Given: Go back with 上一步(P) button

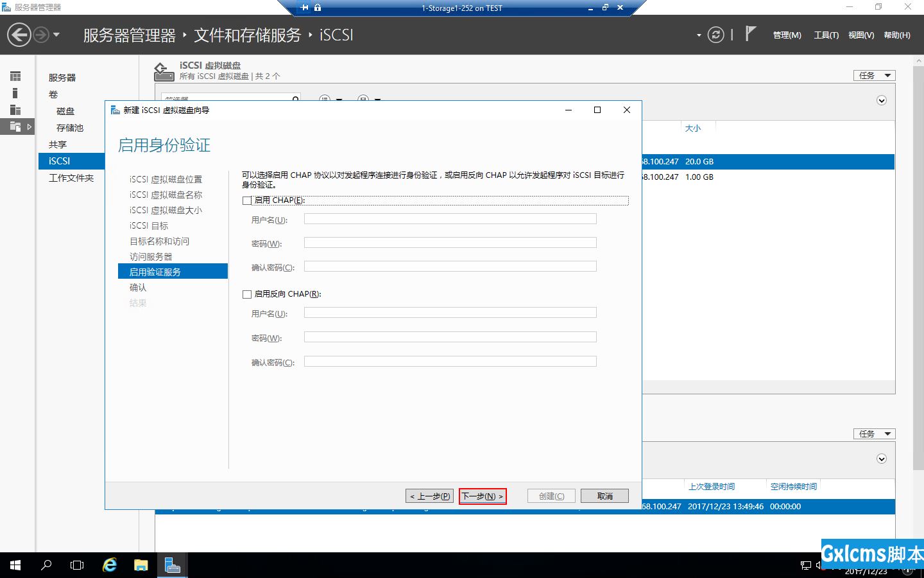Looking at the screenshot, I should point(430,496).
